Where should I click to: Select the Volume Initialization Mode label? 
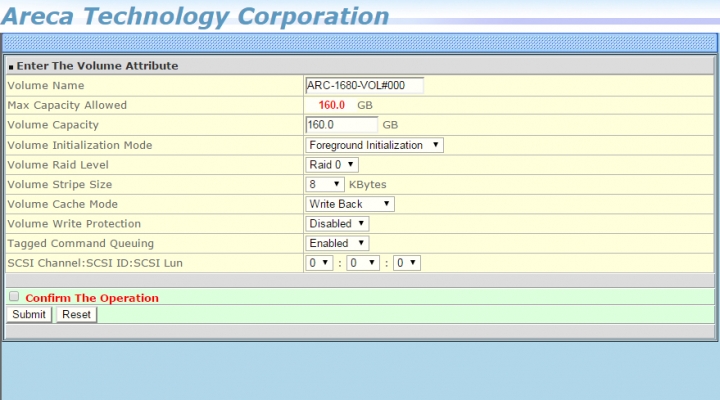(80, 145)
